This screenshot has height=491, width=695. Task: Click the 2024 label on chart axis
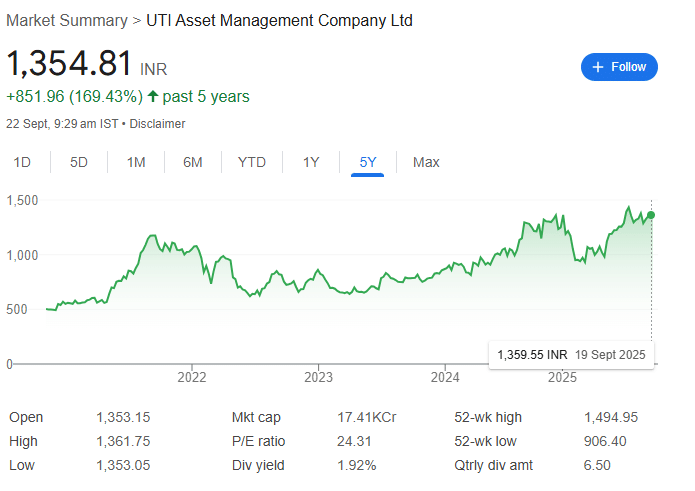[x=445, y=377]
